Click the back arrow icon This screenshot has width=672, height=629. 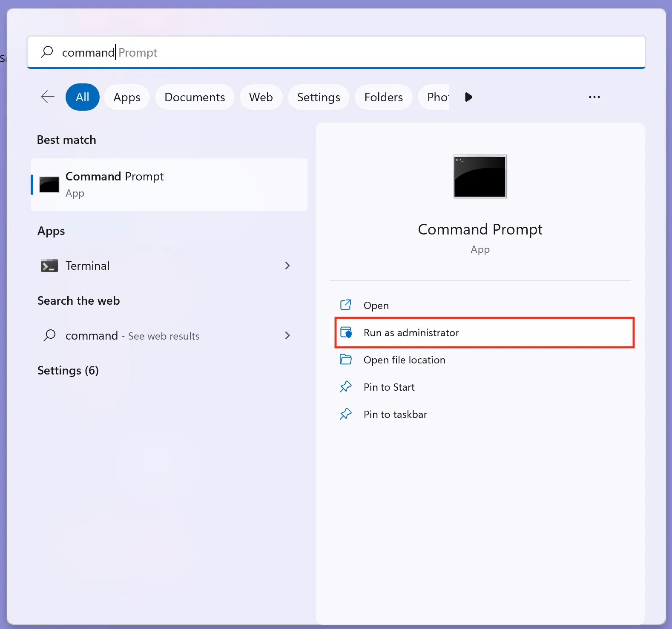(48, 97)
